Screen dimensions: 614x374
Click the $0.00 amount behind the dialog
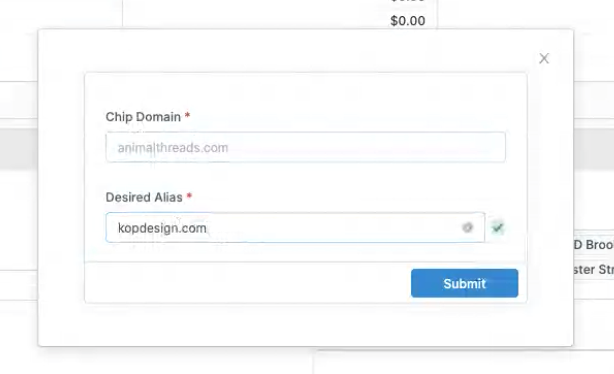coord(408,21)
